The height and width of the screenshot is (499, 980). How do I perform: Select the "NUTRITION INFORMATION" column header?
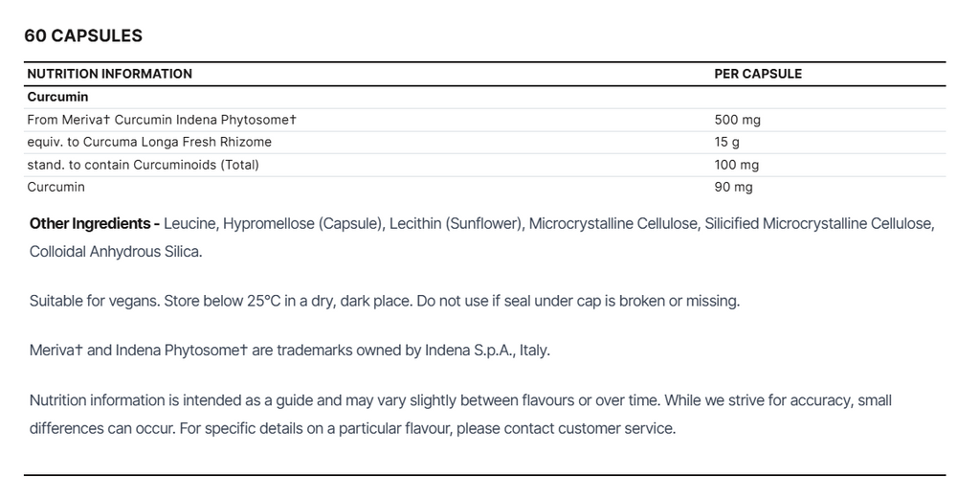[x=109, y=74]
